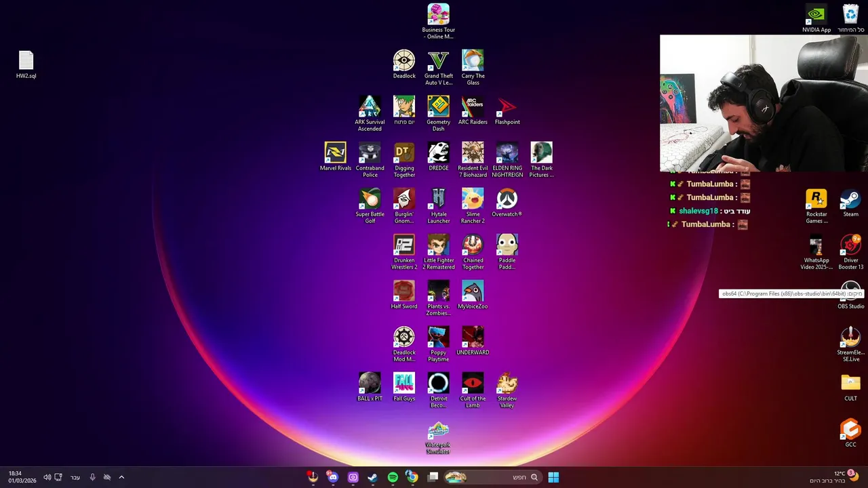Select The Dark Pictures shortcut
Viewport: 868px width, 488px height.
click(x=541, y=160)
